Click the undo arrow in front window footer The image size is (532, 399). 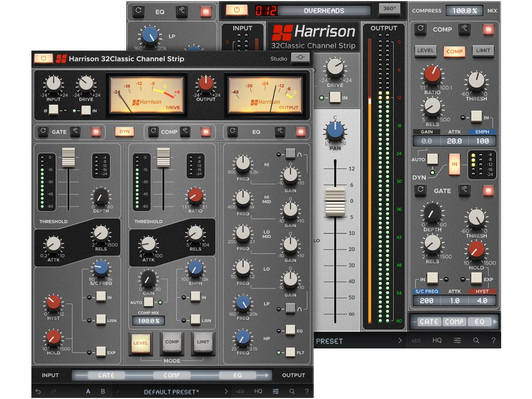coord(38,392)
